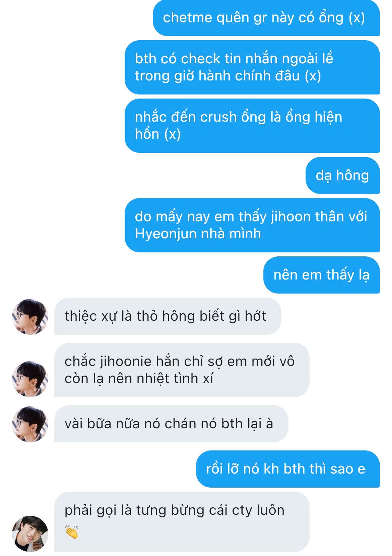Select the 'chetme quên gr này' bubble
This screenshot has width=392, height=556.
(266, 18)
